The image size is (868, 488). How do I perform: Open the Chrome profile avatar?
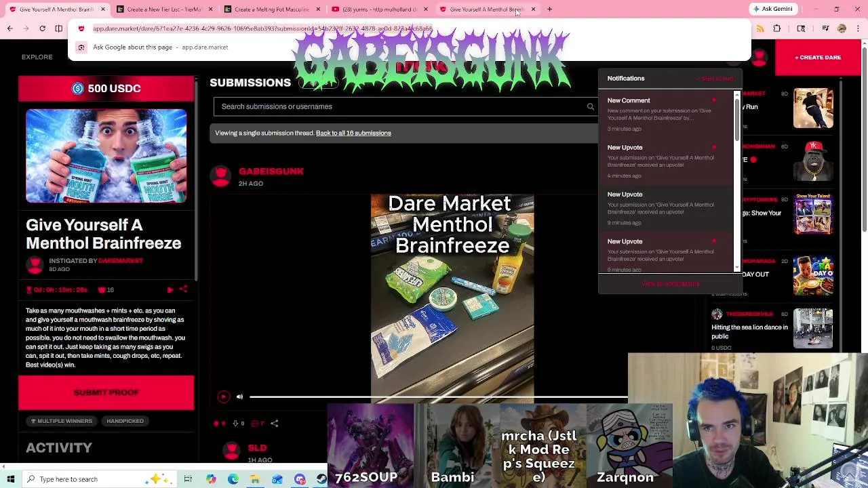[842, 28]
